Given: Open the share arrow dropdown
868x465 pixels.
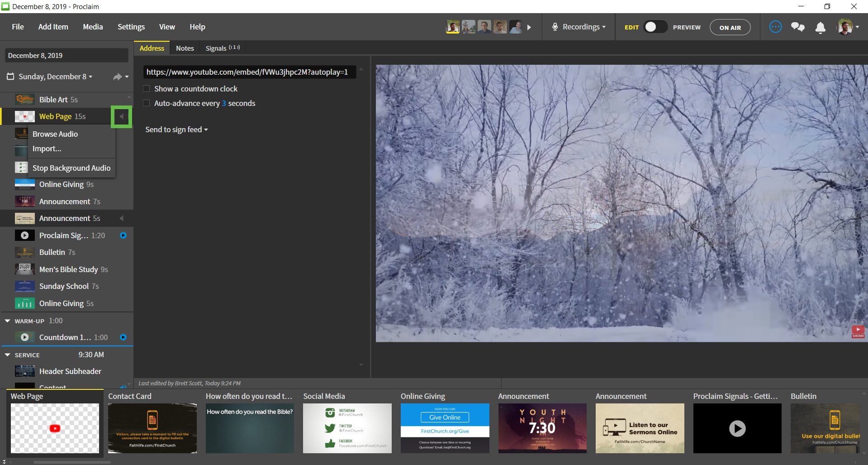Looking at the screenshot, I should [121, 77].
